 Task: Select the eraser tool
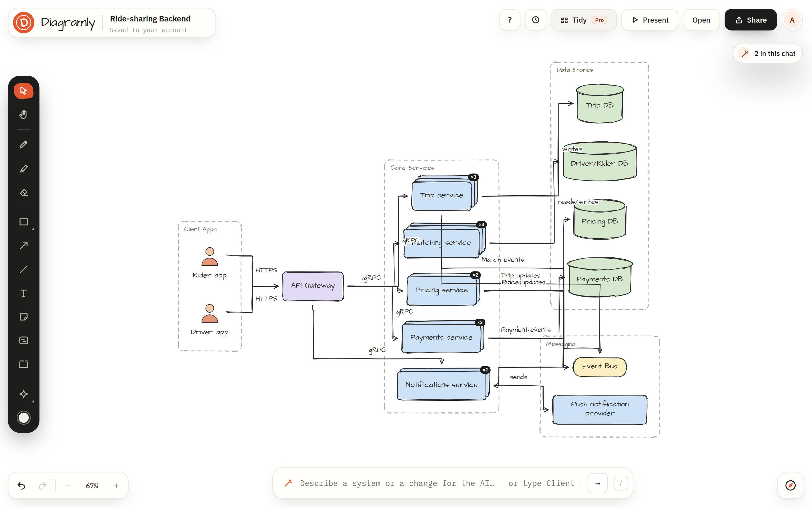click(x=23, y=192)
